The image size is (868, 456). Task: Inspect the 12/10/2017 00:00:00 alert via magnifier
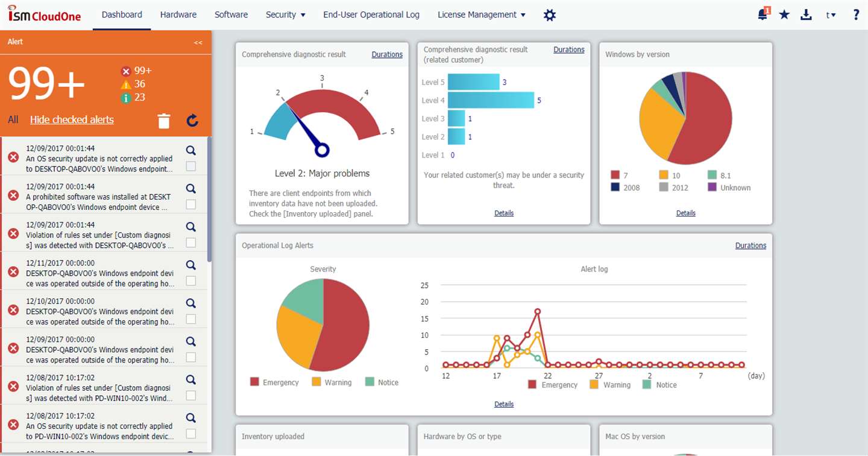(x=191, y=303)
